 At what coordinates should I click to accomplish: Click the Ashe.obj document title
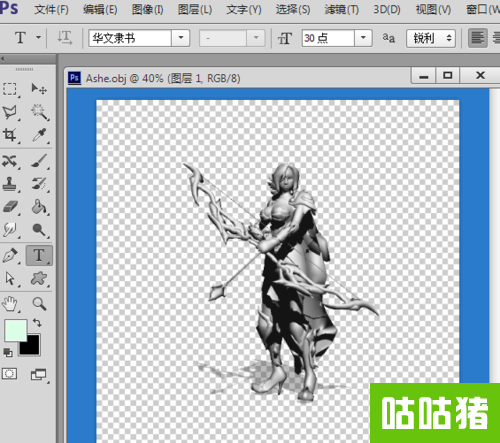pos(163,78)
